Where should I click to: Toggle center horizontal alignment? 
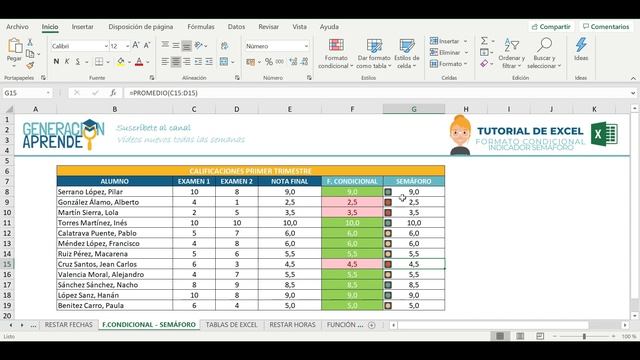pos(176,62)
